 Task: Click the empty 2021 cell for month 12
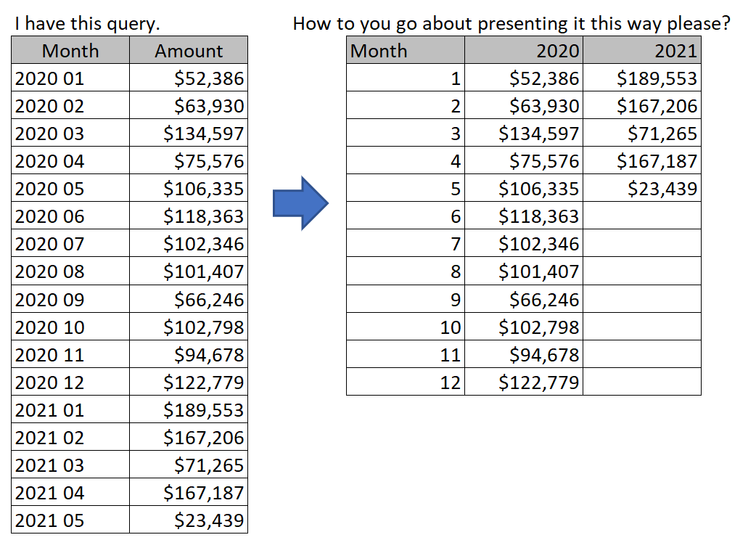coord(642,383)
